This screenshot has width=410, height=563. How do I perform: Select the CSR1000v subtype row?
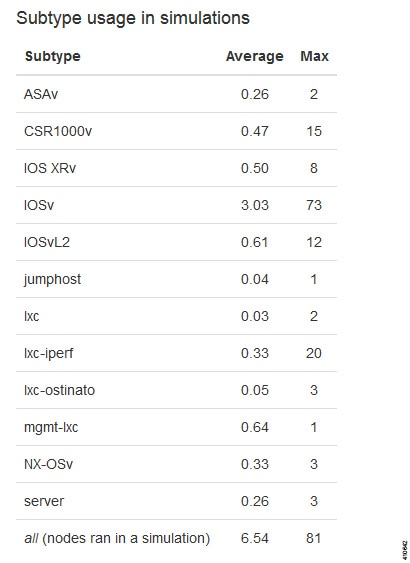click(x=176, y=131)
